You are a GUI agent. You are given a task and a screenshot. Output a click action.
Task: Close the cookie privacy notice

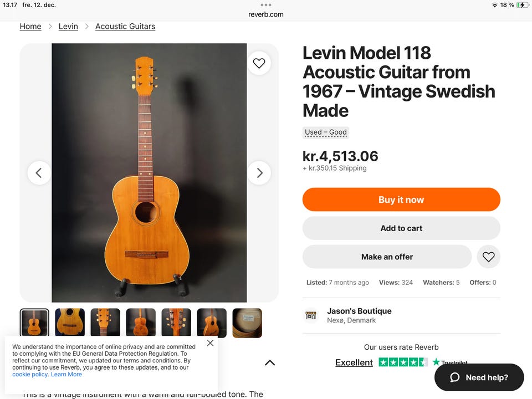click(x=210, y=343)
